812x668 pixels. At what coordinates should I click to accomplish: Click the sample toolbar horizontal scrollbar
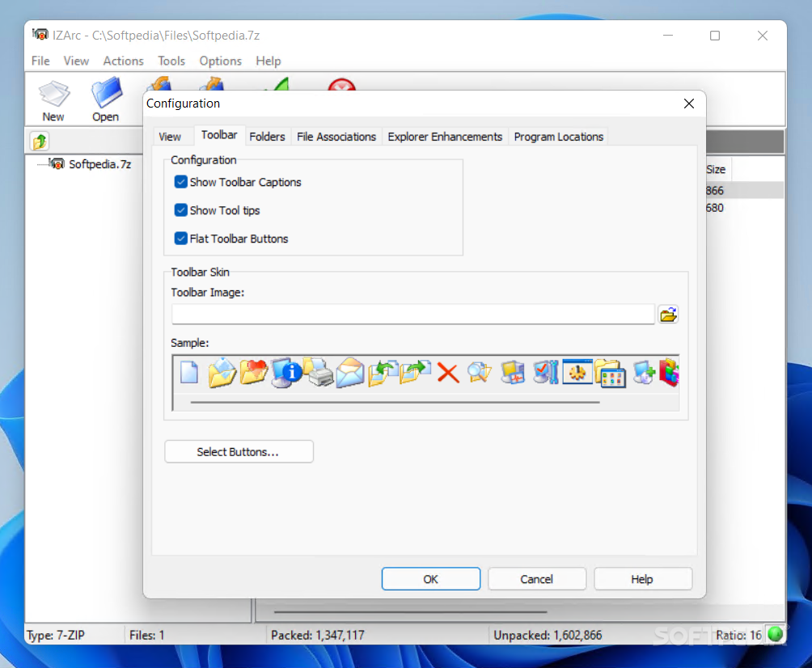tap(395, 402)
